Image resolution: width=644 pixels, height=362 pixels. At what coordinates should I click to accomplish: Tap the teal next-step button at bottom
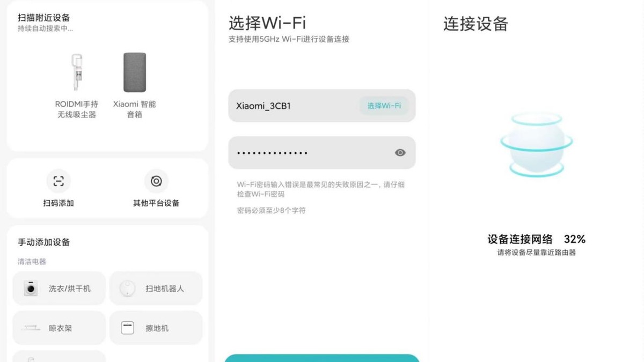tap(322, 358)
